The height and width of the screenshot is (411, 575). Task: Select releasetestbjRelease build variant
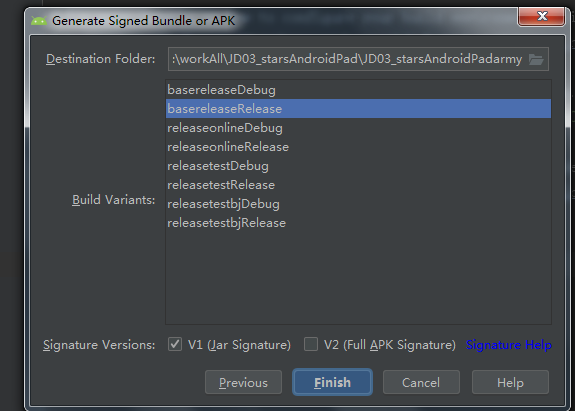[x=358, y=223]
